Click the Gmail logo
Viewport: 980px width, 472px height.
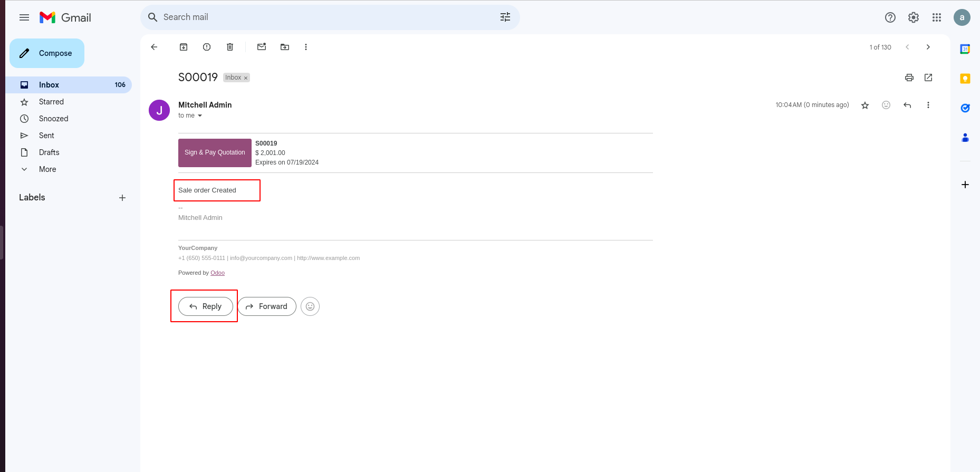pyautogui.click(x=65, y=17)
